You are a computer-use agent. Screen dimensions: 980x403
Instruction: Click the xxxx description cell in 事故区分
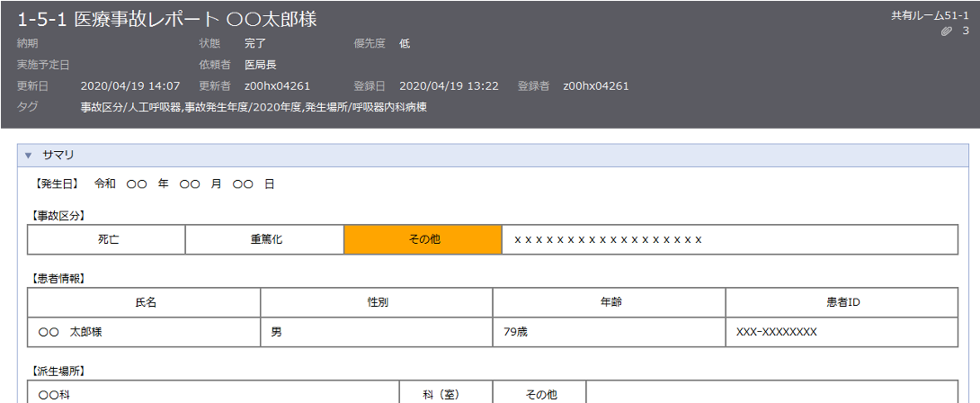[728, 240]
